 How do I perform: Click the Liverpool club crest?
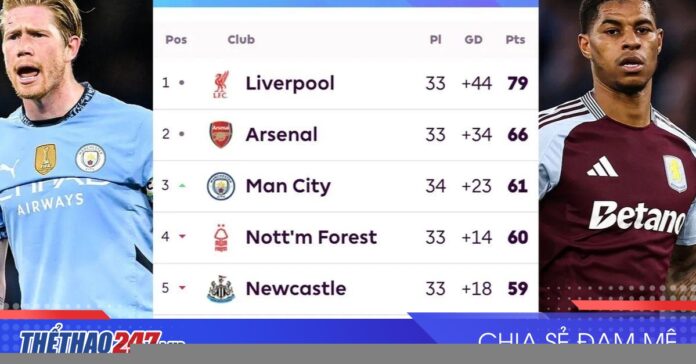pyautogui.click(x=221, y=84)
